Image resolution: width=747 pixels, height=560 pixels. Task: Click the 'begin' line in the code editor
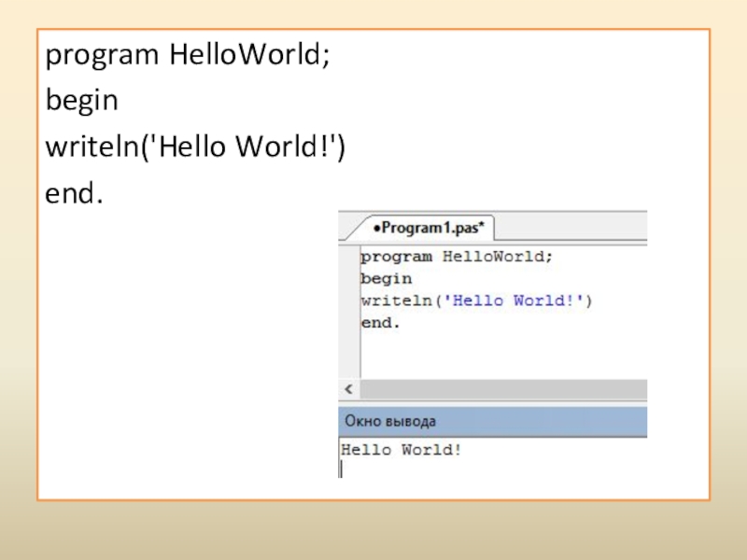[387, 279]
